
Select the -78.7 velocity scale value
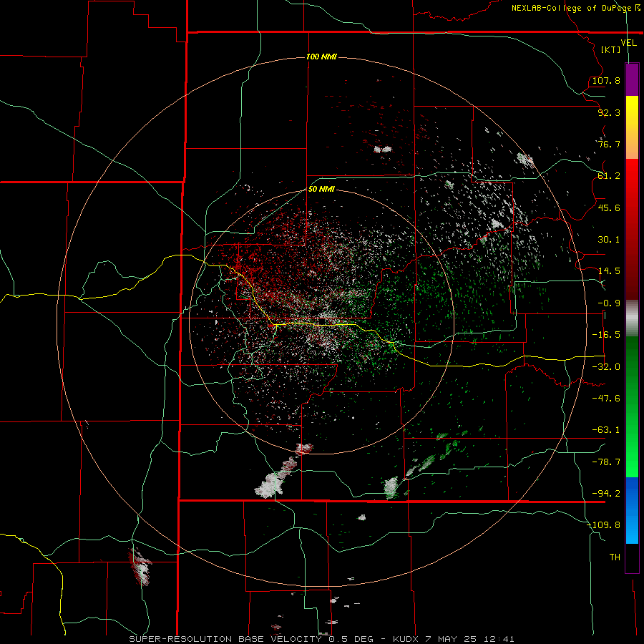pos(606,462)
